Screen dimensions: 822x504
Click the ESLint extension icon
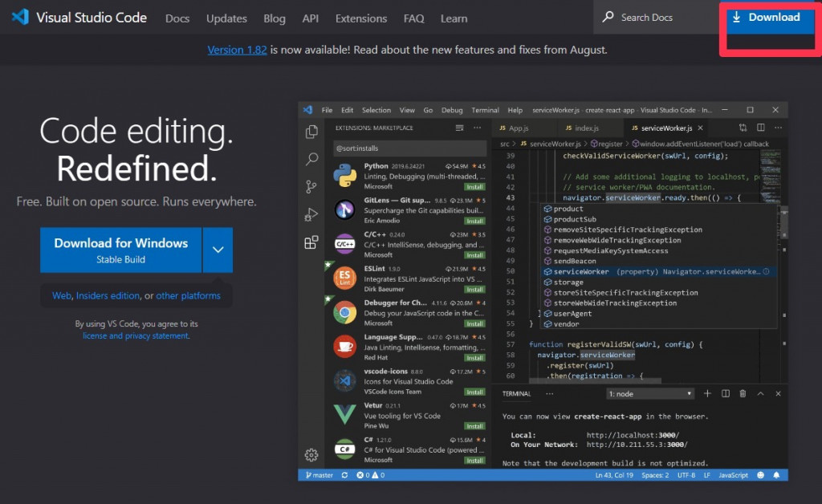coord(345,278)
